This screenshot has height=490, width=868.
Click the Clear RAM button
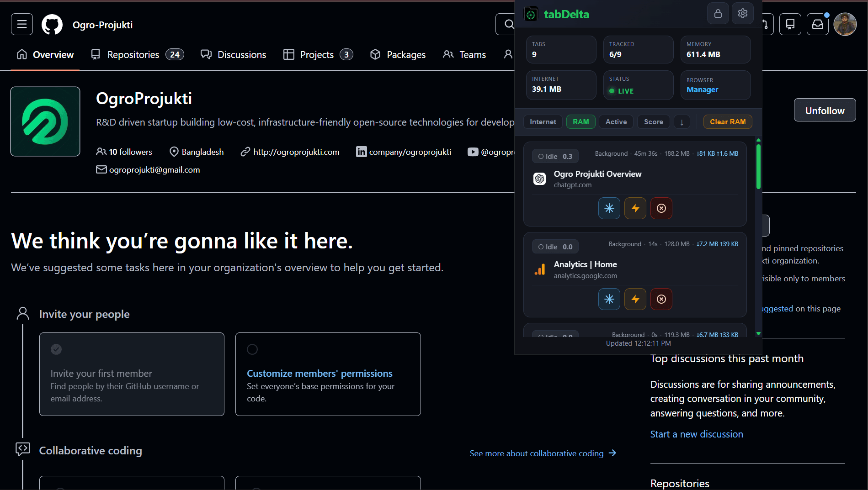(728, 122)
